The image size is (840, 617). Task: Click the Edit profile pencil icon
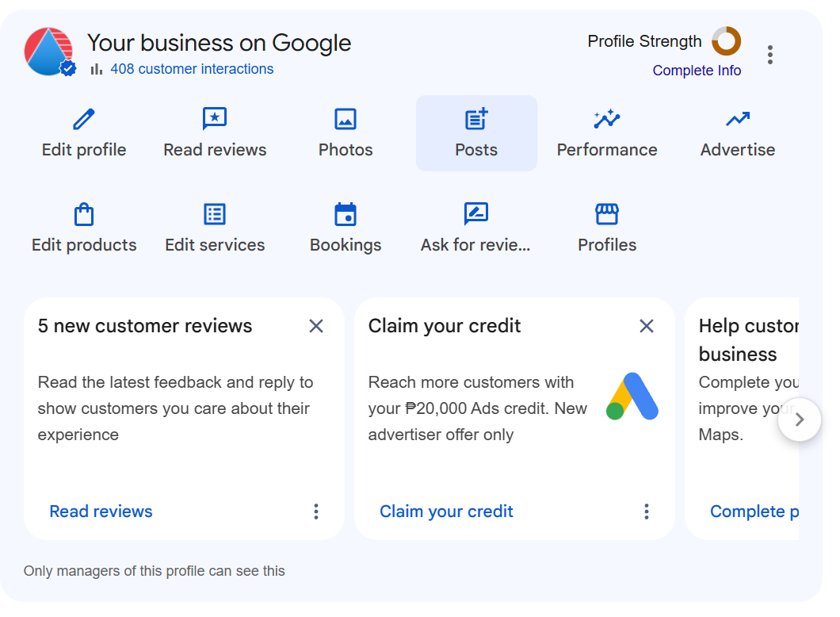pos(83,119)
